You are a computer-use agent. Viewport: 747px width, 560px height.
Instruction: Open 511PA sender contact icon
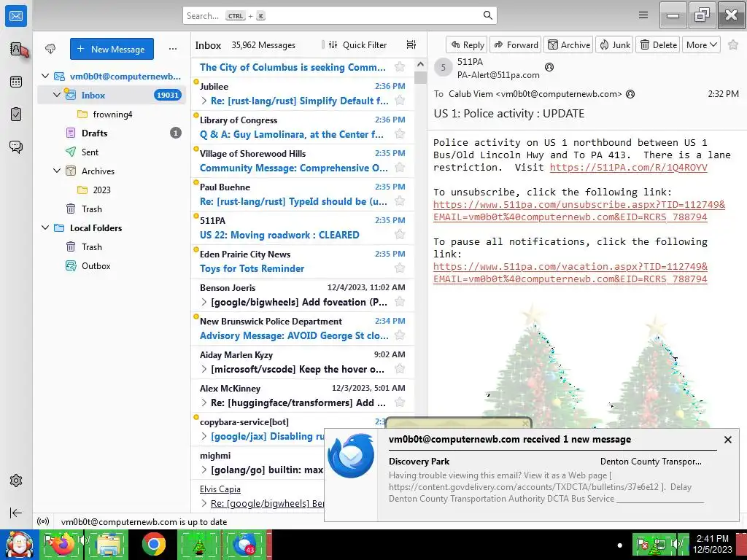(x=549, y=67)
